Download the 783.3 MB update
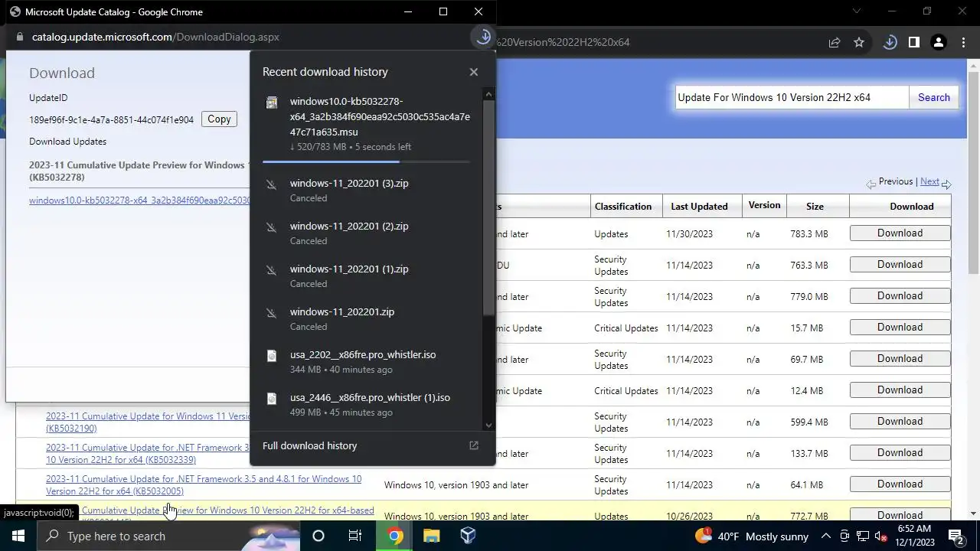The image size is (980, 551). [x=900, y=233]
